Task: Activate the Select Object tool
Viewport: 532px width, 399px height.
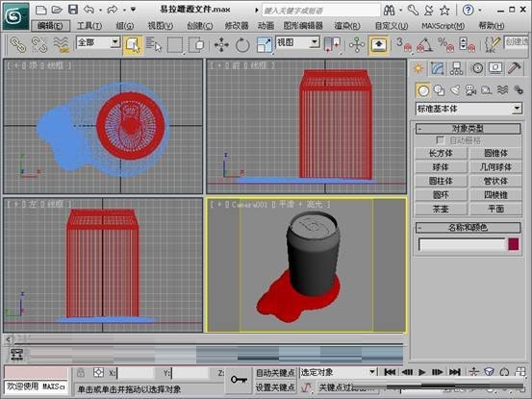Action: pos(133,45)
